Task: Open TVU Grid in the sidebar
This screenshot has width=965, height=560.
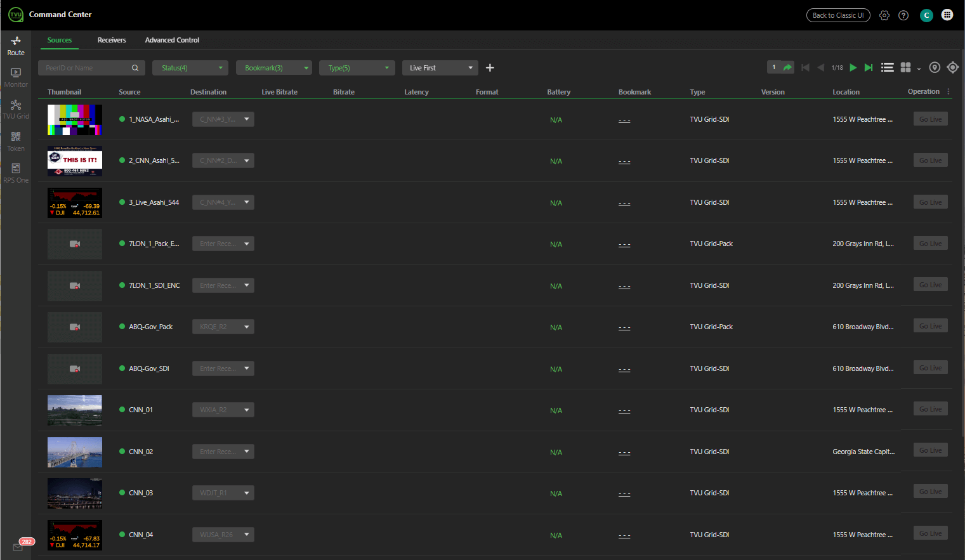Action: coord(16,110)
